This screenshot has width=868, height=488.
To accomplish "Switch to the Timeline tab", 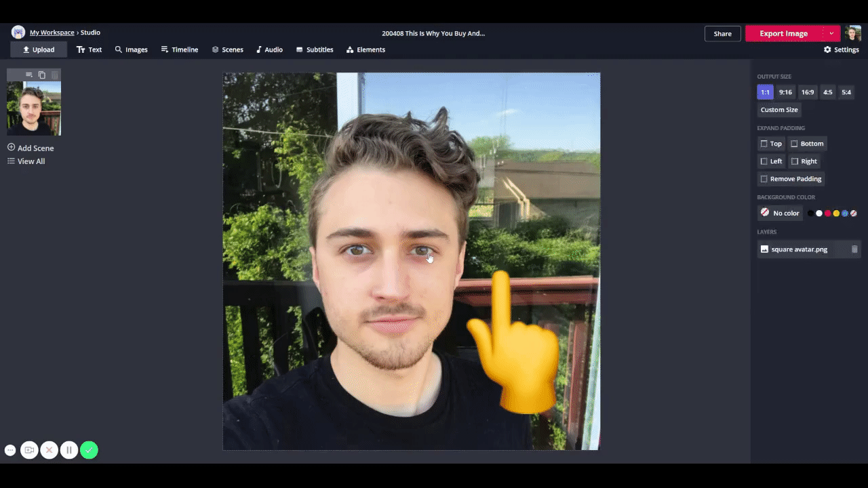I will click(x=180, y=49).
